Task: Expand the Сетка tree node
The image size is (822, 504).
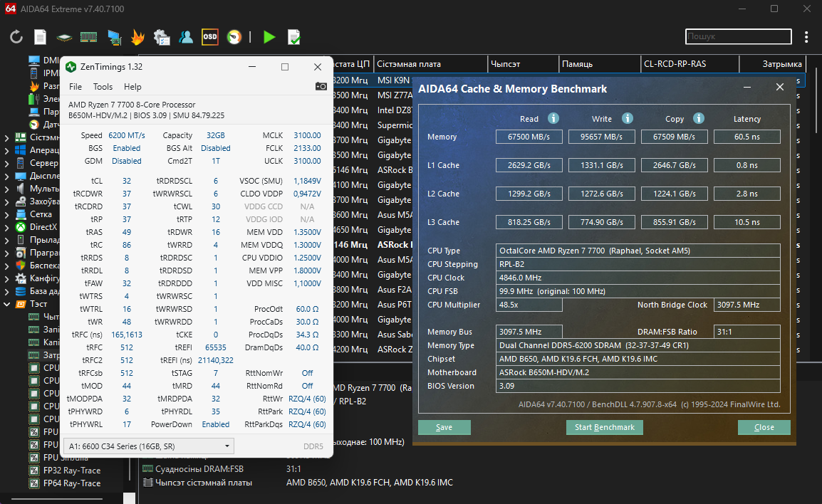Action: (7, 214)
